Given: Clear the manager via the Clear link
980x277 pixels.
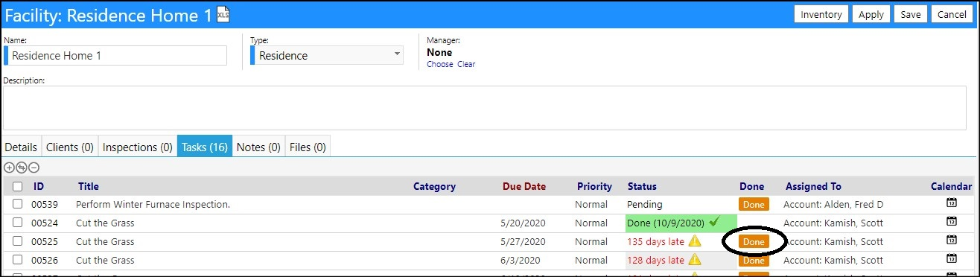Looking at the screenshot, I should [x=466, y=64].
